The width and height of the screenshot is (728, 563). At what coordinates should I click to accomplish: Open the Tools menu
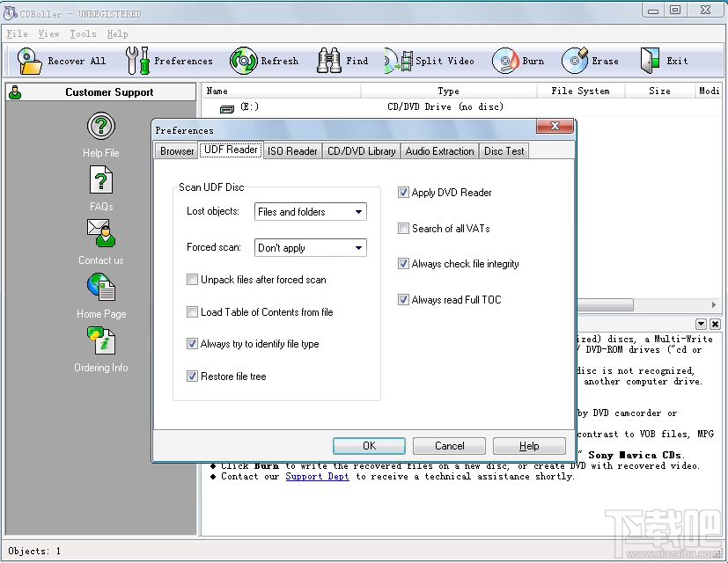(83, 34)
